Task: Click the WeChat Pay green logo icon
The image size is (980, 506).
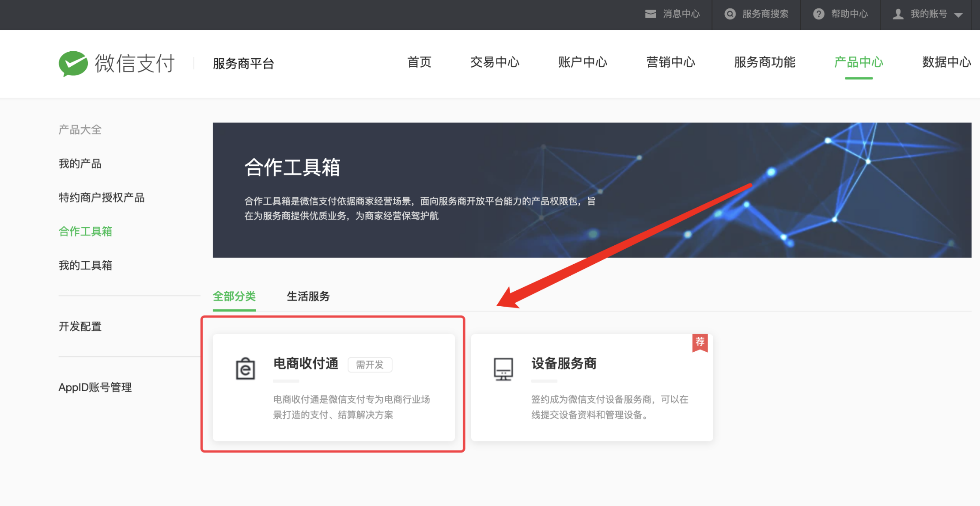Action: click(73, 64)
